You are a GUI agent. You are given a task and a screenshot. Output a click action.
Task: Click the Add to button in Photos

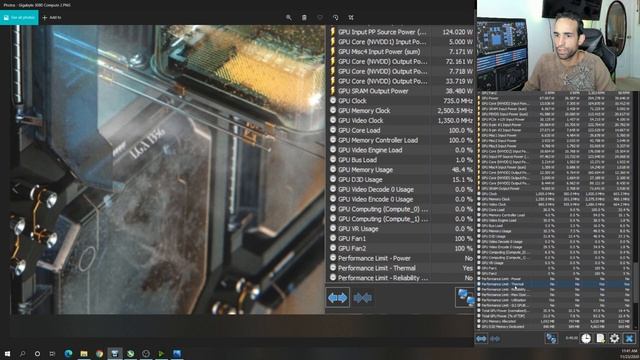click(52, 18)
